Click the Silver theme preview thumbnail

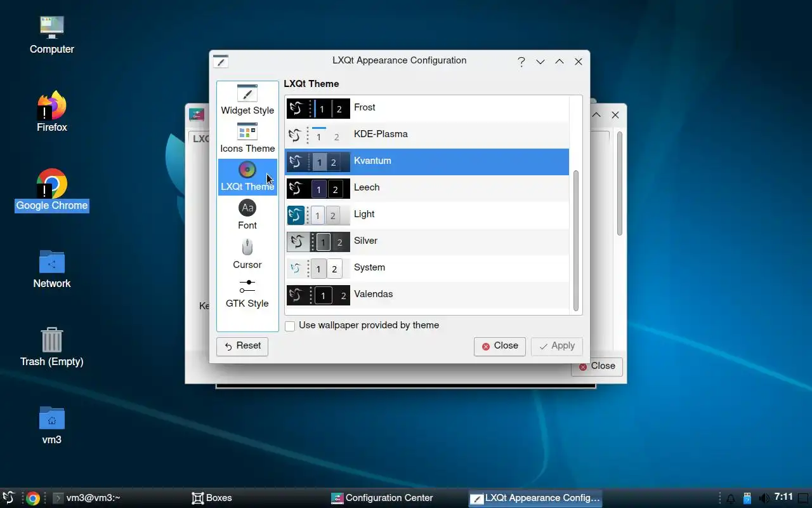tap(318, 242)
